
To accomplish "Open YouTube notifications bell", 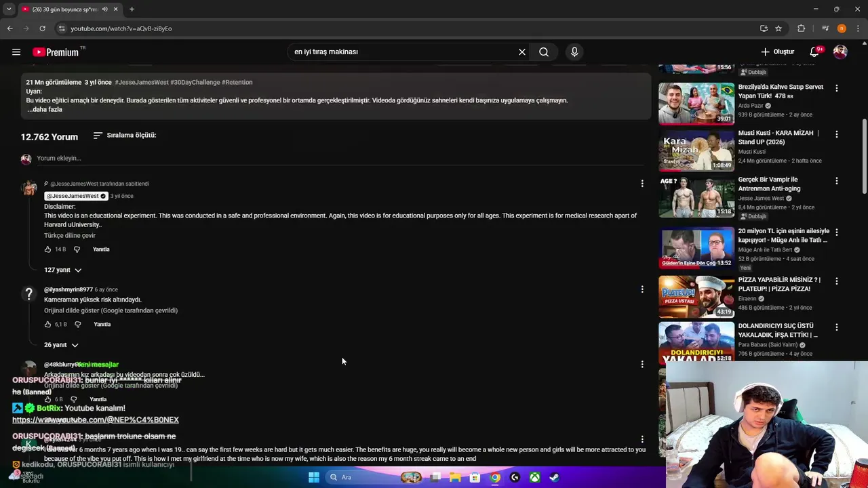I will [x=816, y=52].
